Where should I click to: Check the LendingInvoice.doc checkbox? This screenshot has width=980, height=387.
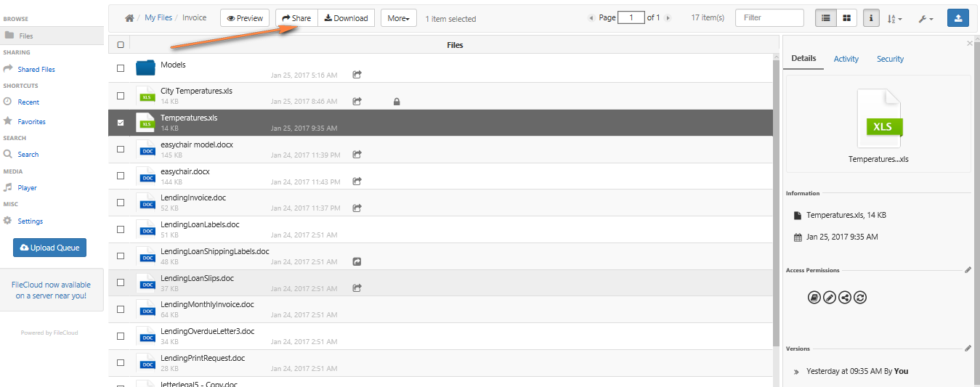pyautogui.click(x=121, y=202)
